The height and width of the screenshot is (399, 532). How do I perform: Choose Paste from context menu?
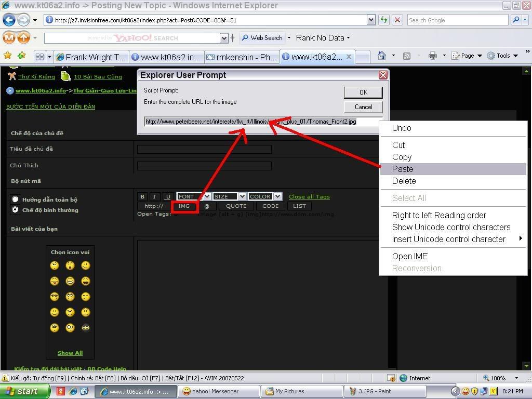click(x=453, y=169)
